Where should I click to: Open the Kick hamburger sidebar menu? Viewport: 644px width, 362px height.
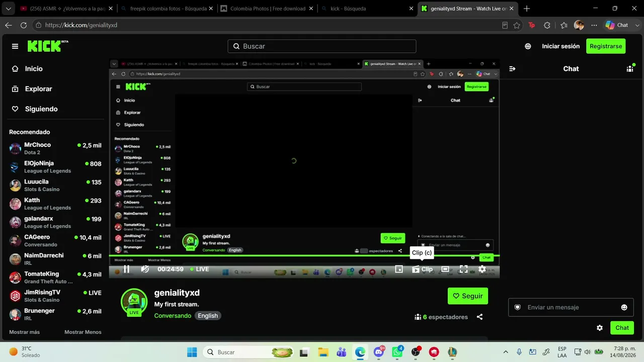pos(15,46)
